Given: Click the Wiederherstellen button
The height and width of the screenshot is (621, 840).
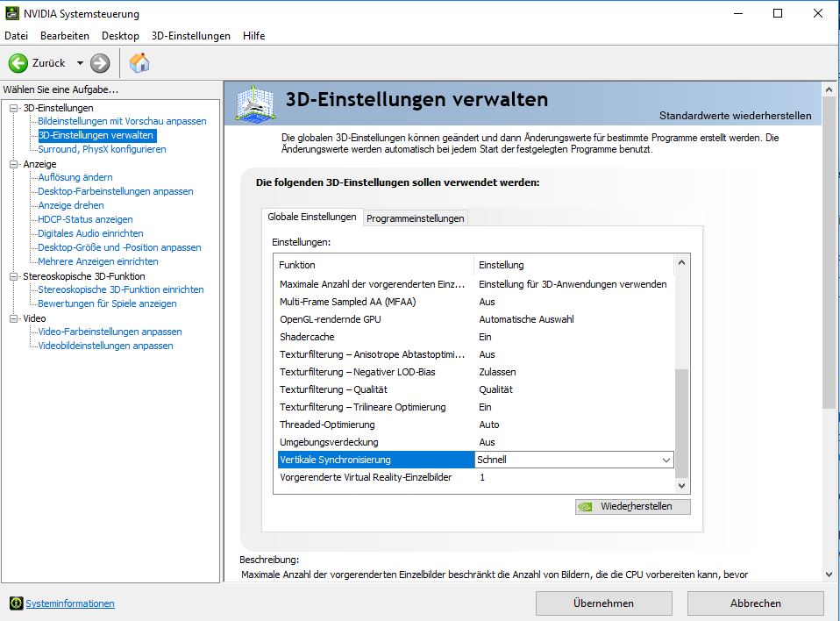Looking at the screenshot, I should click(633, 506).
